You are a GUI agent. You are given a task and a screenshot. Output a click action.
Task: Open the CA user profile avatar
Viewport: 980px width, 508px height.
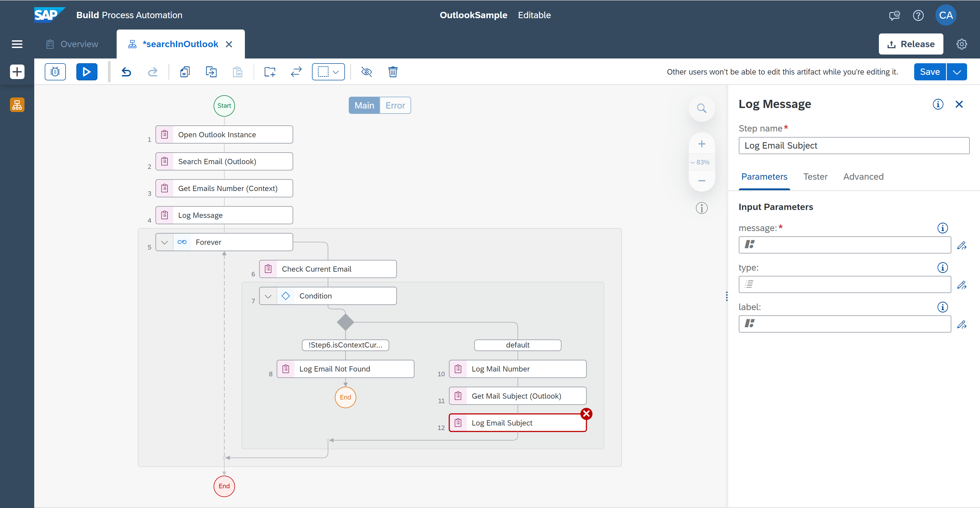tap(946, 15)
